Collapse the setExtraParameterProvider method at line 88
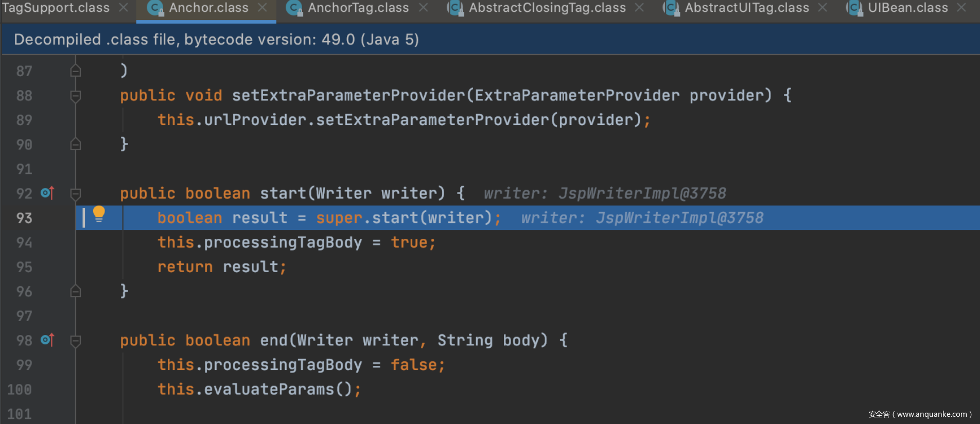Screen dimensions: 980x424 click(x=76, y=96)
